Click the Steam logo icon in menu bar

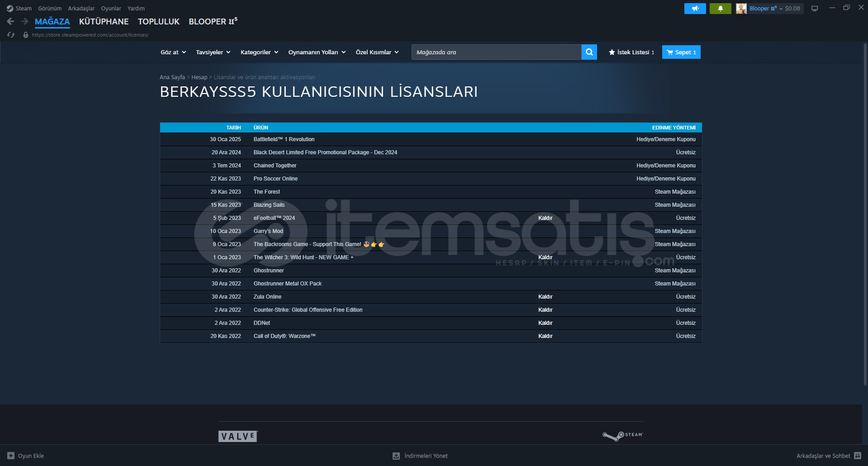(x=10, y=9)
